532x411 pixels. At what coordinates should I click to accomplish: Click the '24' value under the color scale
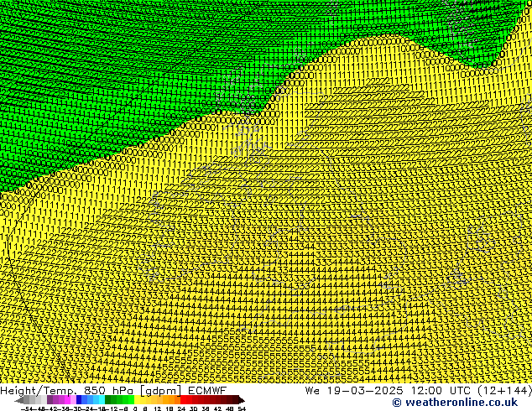[x=181, y=409]
